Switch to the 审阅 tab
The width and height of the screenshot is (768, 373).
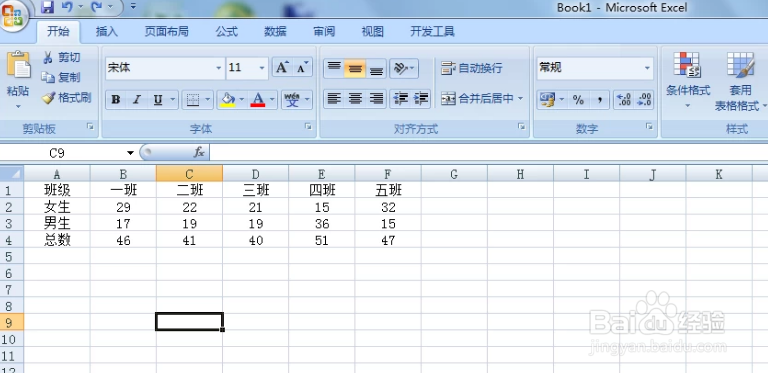click(x=324, y=32)
